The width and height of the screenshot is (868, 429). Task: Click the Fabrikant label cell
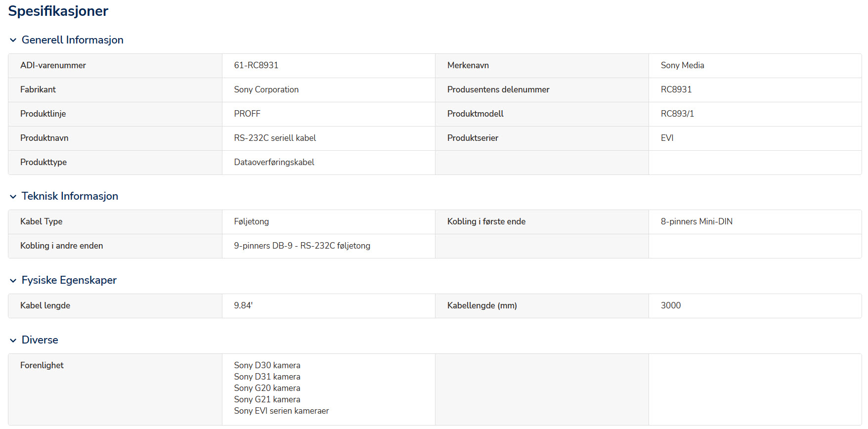click(115, 90)
